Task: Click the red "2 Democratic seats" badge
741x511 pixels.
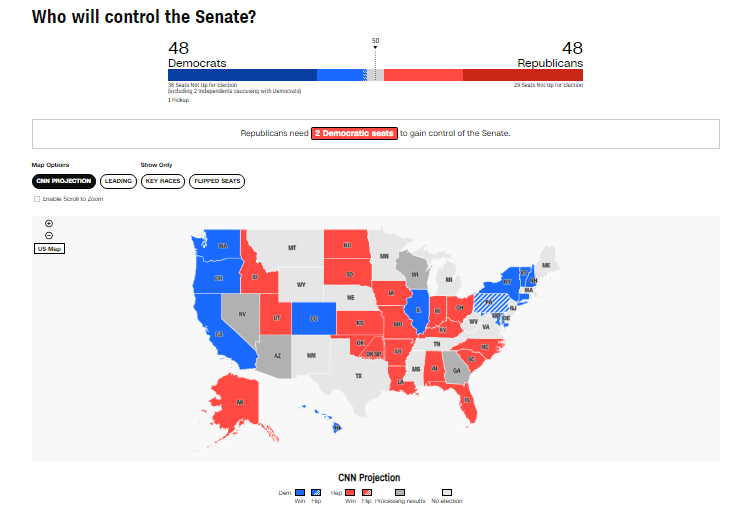Action: tap(355, 133)
